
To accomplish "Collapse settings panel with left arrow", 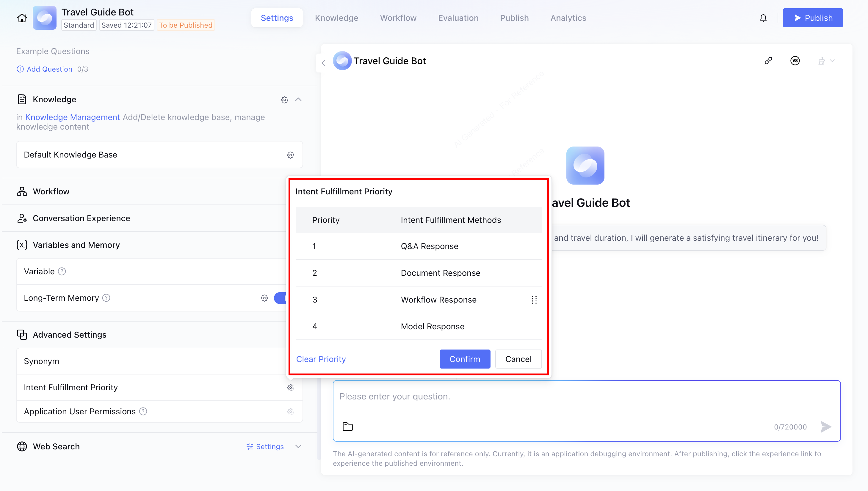I will 323,63.
